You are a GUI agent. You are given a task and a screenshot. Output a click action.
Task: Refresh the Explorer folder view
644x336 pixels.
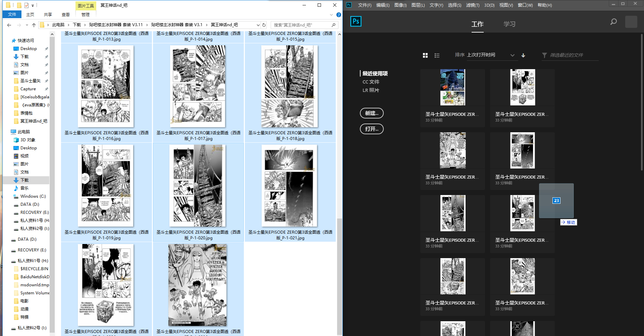264,25
